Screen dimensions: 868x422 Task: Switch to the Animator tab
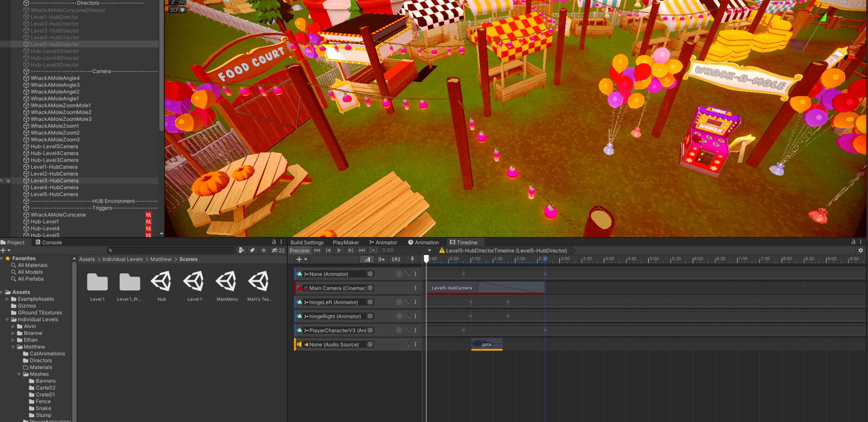point(383,242)
